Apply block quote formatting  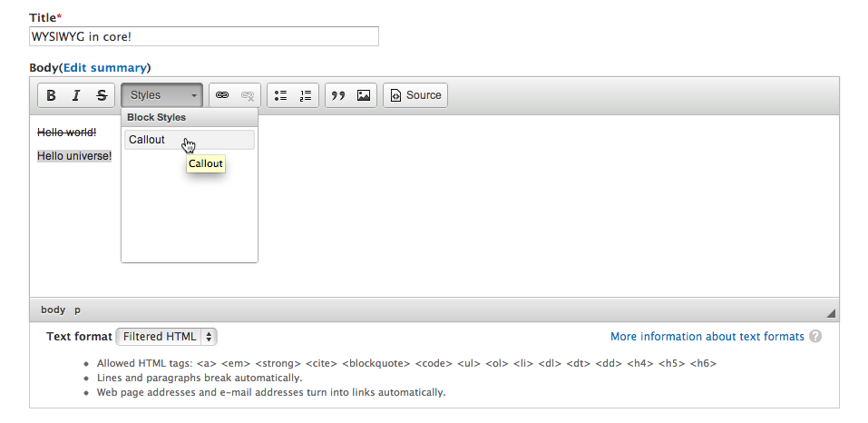338,95
